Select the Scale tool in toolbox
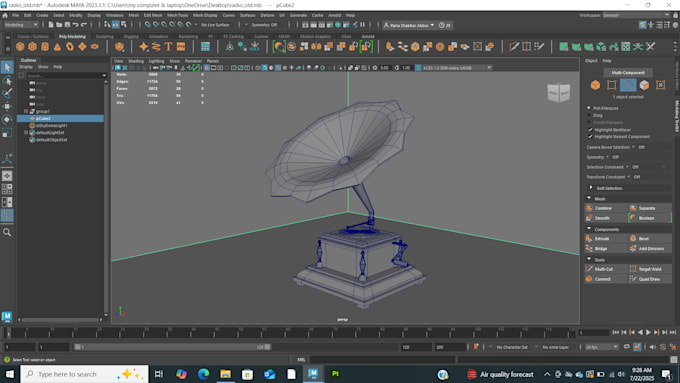The width and height of the screenshot is (680, 383). [7, 133]
